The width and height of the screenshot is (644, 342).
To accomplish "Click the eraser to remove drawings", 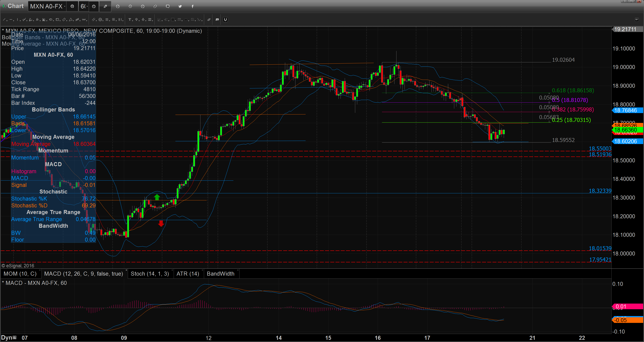I will (209, 20).
